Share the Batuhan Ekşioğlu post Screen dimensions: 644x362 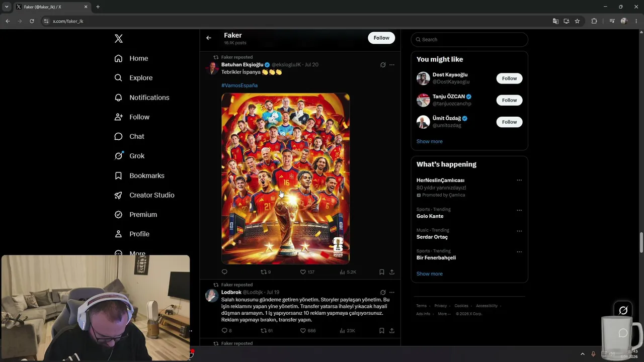click(x=392, y=272)
